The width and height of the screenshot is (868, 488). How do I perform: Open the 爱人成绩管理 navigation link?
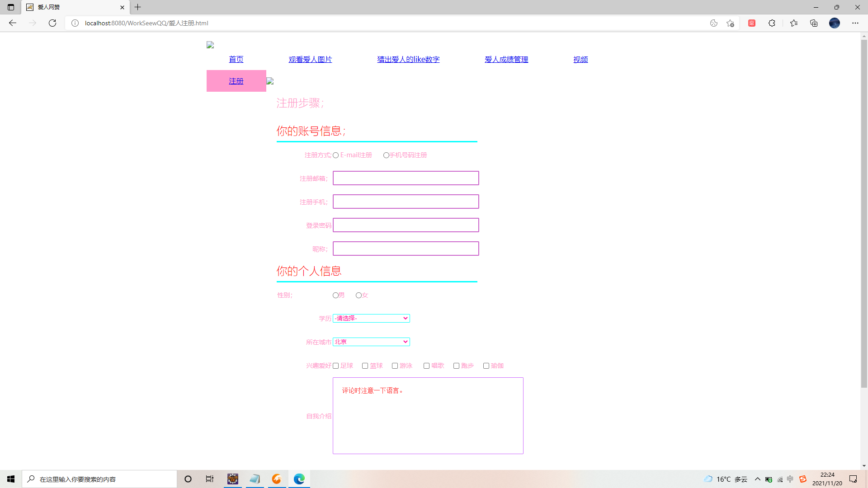[506, 60]
